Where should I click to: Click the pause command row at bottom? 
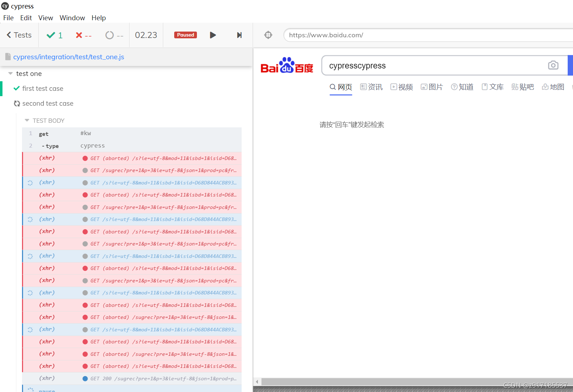[x=132, y=389]
